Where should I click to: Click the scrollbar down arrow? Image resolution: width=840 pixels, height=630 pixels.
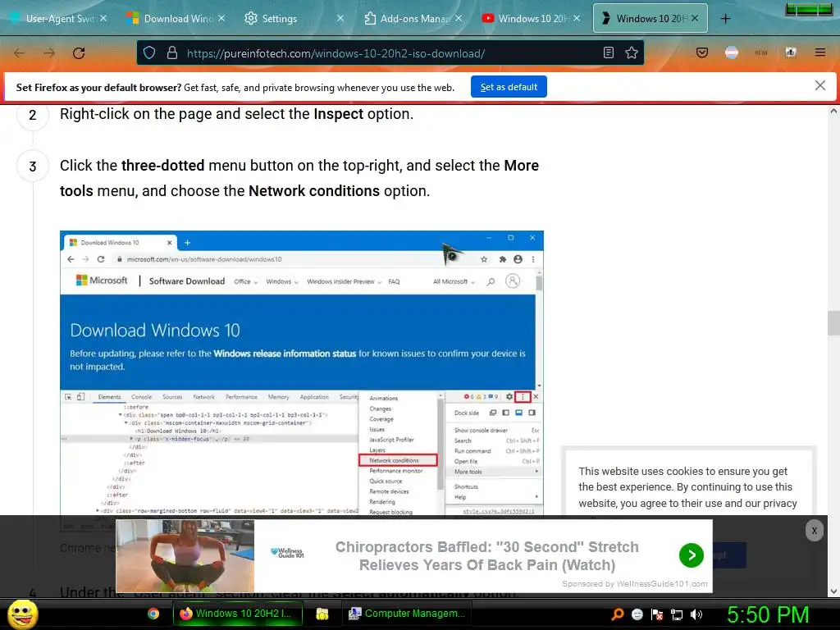[833, 591]
